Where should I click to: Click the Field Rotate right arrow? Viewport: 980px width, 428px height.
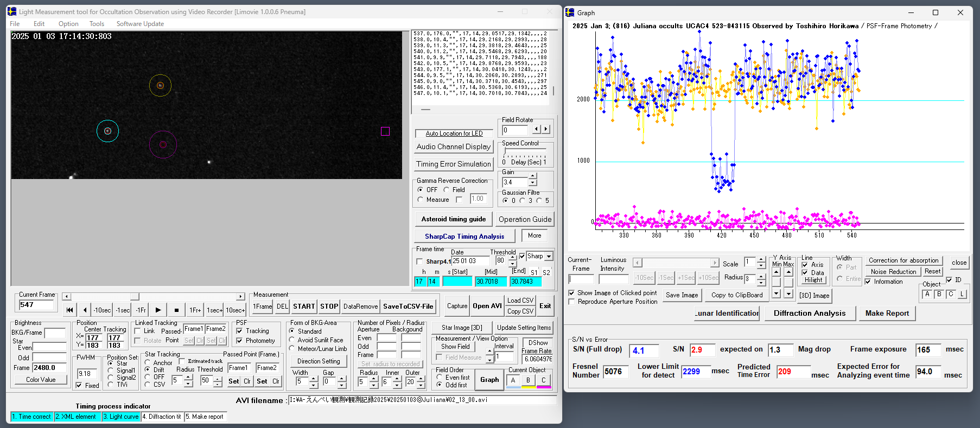(546, 129)
